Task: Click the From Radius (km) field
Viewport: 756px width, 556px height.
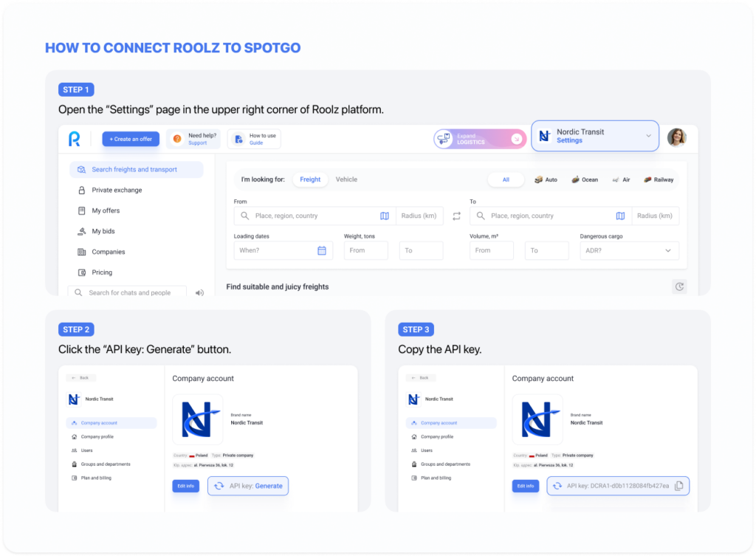Action: point(419,216)
